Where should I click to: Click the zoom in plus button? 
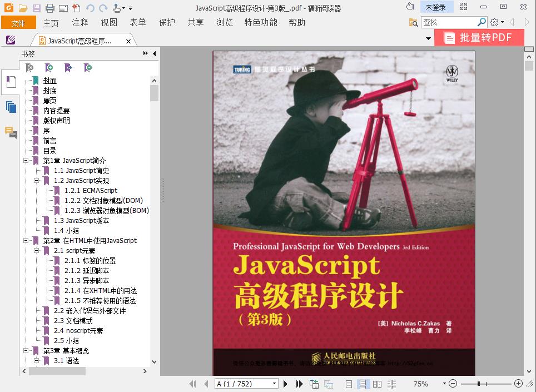pyautogui.click(x=518, y=384)
